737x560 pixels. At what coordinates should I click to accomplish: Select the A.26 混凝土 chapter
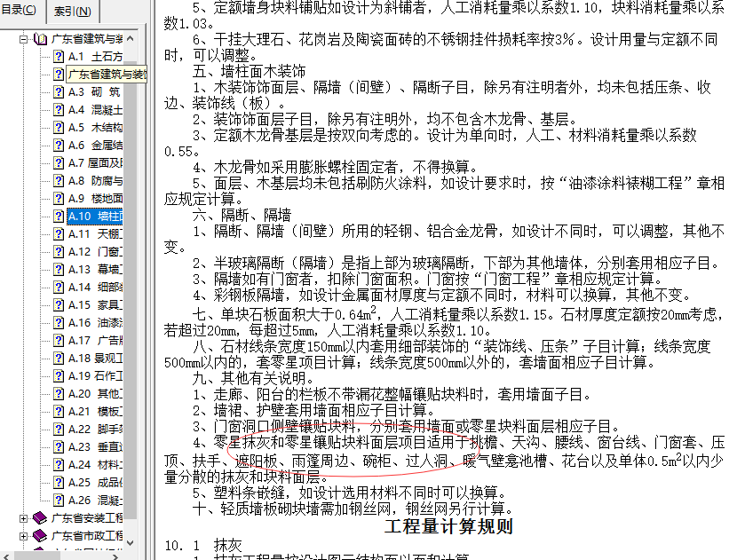pos(95,501)
